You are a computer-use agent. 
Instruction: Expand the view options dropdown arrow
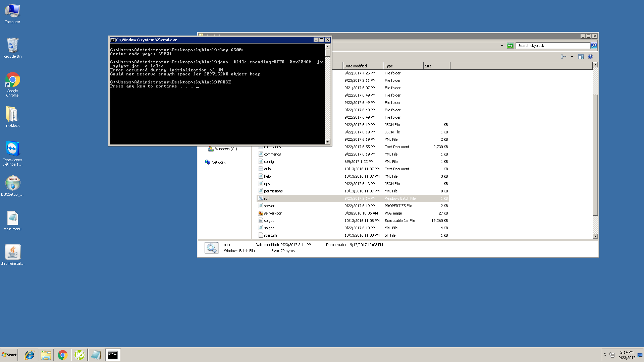[x=572, y=57]
